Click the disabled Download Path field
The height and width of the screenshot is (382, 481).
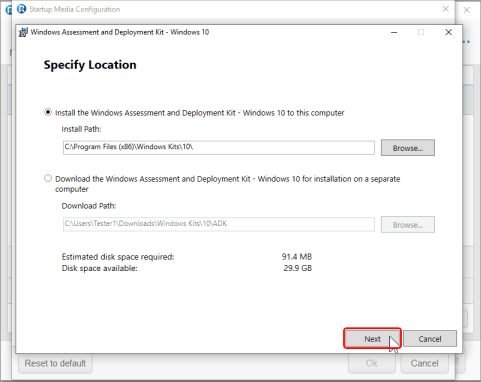click(219, 224)
